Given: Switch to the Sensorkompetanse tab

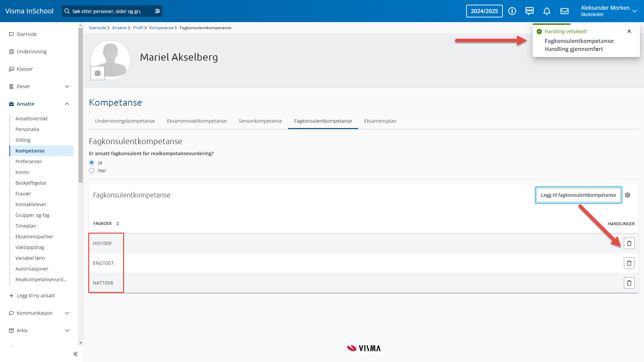Looking at the screenshot, I should click(x=260, y=121).
